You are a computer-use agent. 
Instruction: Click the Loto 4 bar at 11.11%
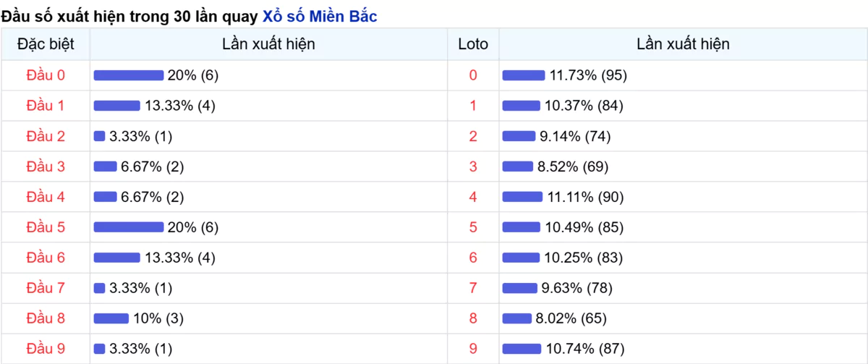pos(522,197)
